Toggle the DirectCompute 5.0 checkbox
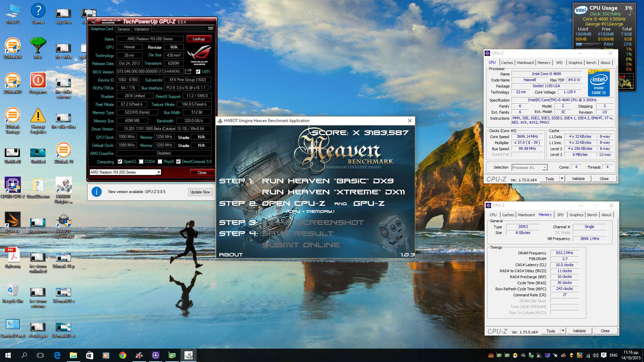The image size is (644, 362). [x=178, y=162]
